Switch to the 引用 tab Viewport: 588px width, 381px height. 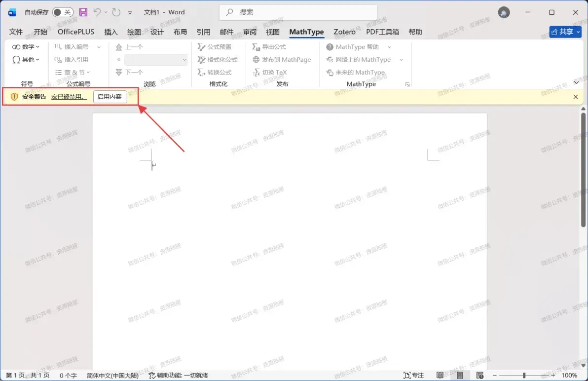203,32
